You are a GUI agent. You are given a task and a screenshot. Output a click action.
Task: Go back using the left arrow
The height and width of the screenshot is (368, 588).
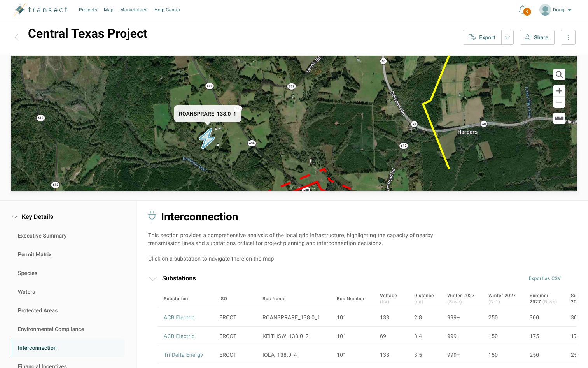[17, 37]
